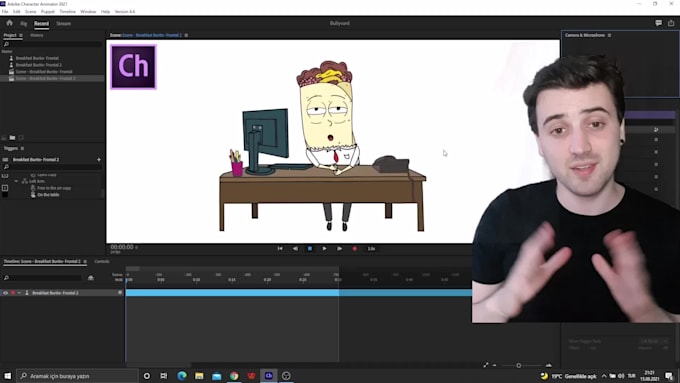This screenshot has height=383, width=680.
Task: Launch Microsoft Edge from taskbar
Action: pyautogui.click(x=182, y=376)
